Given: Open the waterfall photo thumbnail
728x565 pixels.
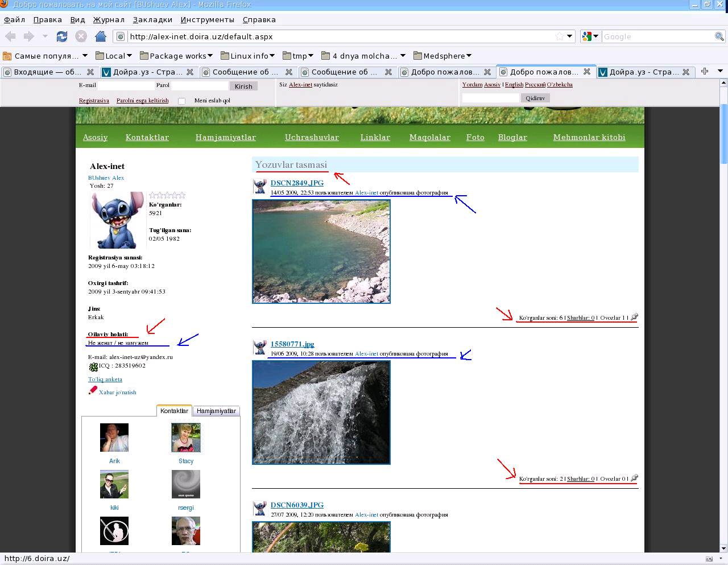Looking at the screenshot, I should tap(321, 412).
